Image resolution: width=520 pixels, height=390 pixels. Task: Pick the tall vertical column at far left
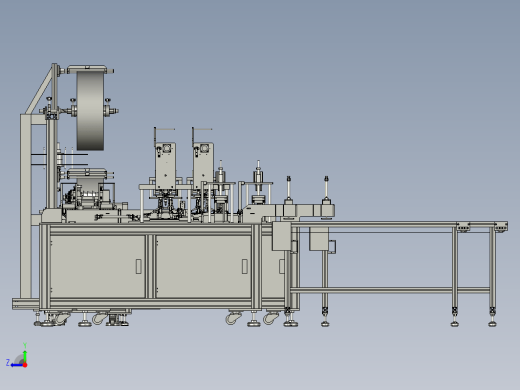26,206
